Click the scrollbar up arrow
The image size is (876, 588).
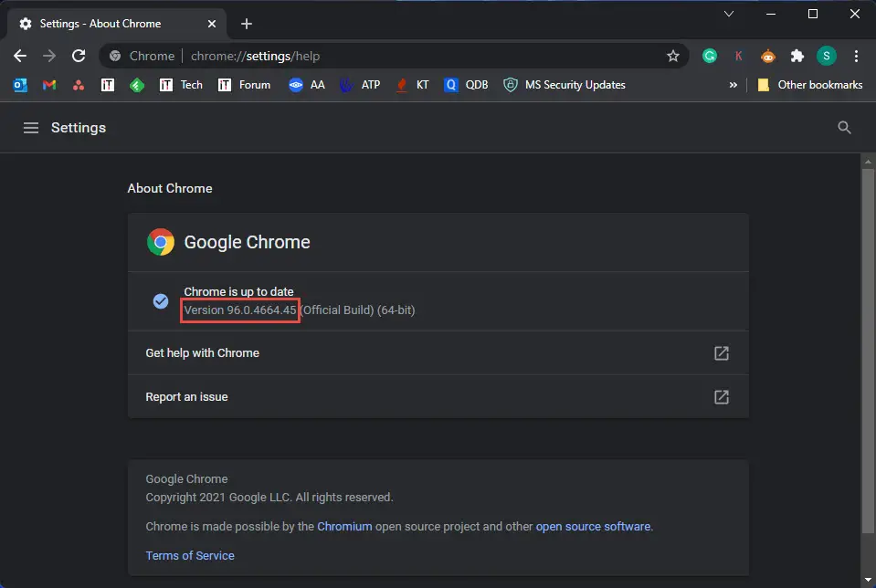click(x=868, y=162)
